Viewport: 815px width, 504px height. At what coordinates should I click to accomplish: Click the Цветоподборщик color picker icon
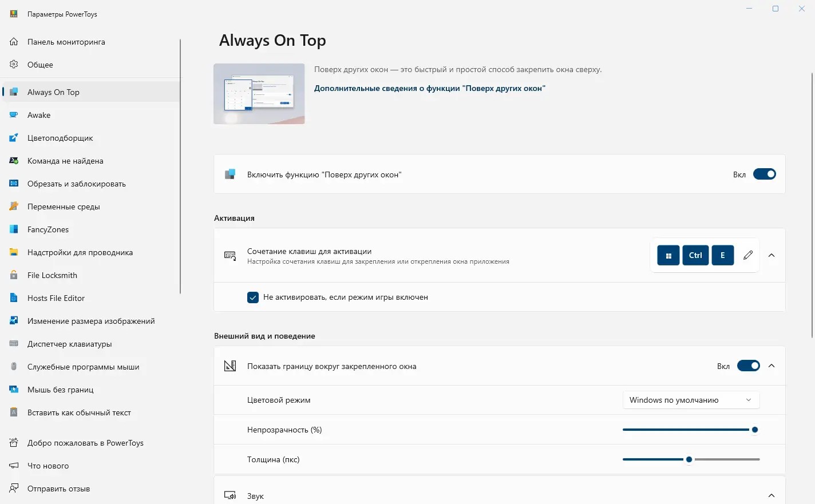pyautogui.click(x=14, y=138)
